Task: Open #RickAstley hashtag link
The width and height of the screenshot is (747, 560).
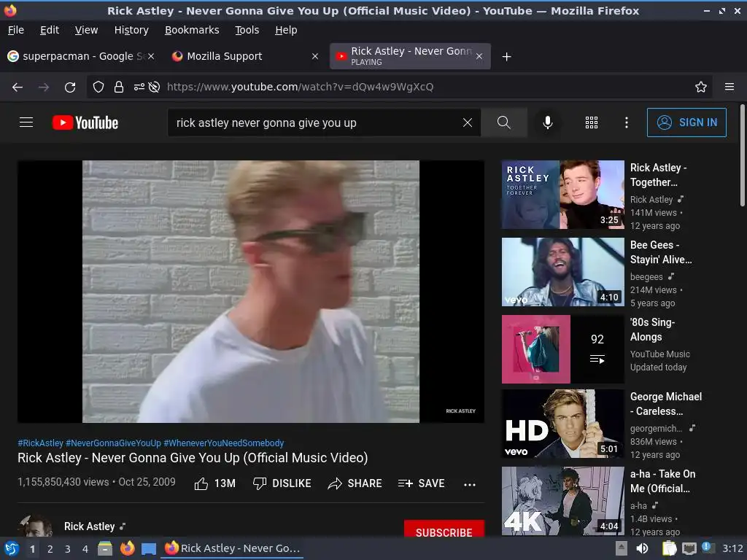Action: click(x=41, y=443)
